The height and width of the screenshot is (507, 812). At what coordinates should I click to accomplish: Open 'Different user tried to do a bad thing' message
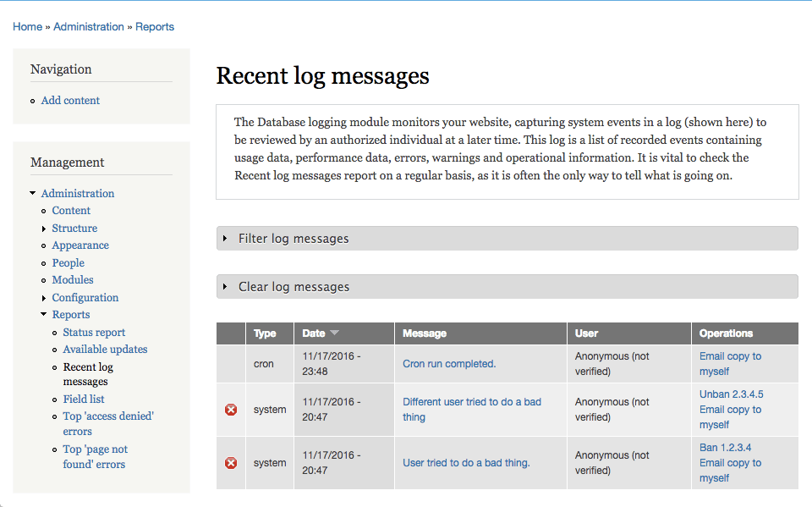[472, 410]
